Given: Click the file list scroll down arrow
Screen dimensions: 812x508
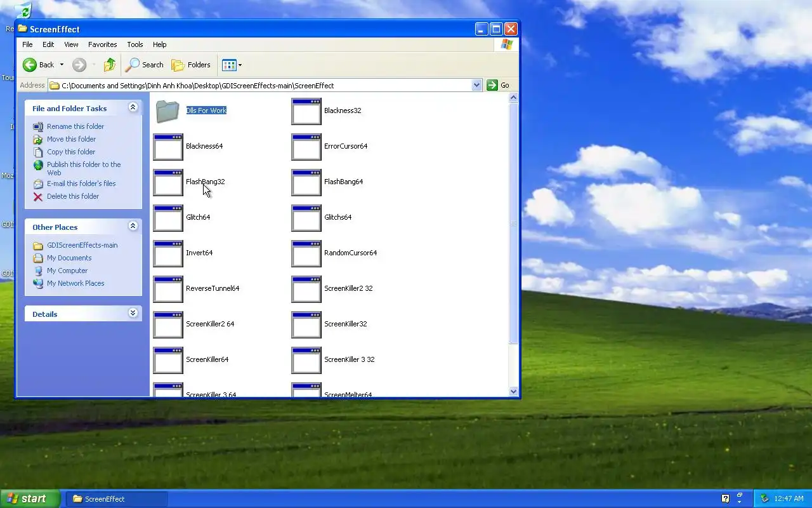Looking at the screenshot, I should (x=513, y=392).
